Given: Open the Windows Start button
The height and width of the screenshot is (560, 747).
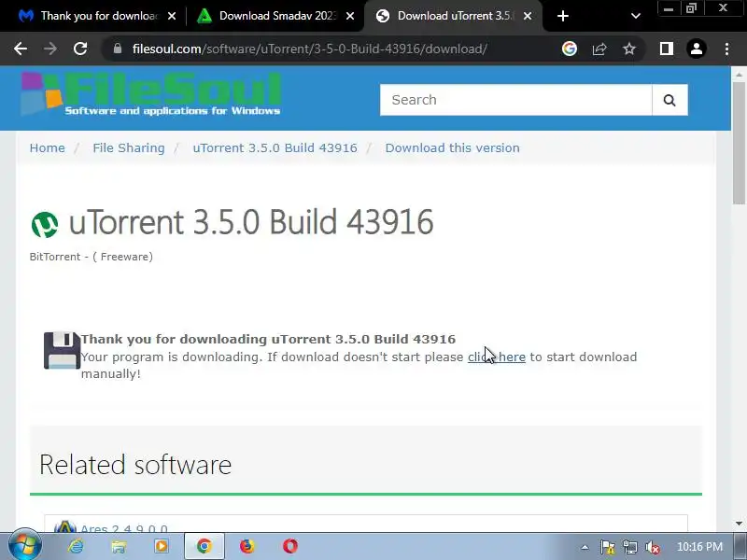Looking at the screenshot, I should (x=25, y=546).
